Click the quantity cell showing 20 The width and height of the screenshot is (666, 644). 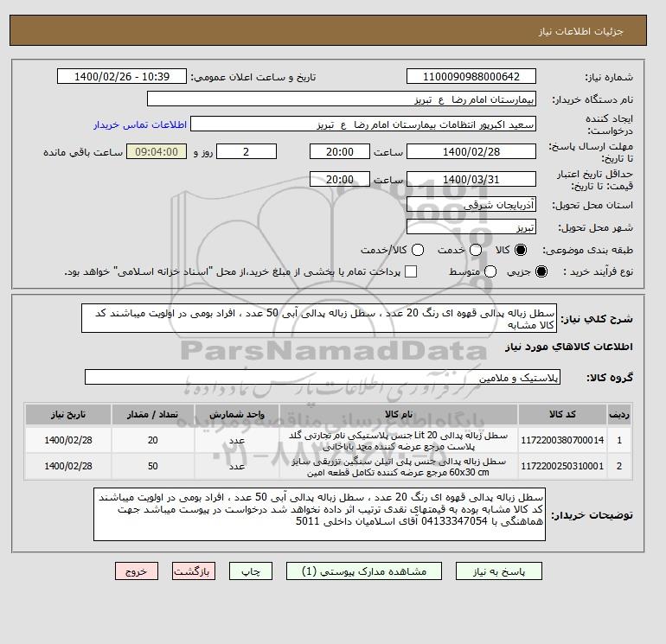pyautogui.click(x=153, y=440)
